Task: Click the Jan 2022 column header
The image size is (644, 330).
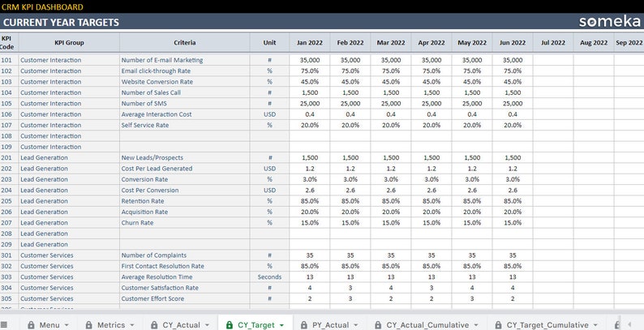Action: (x=310, y=42)
